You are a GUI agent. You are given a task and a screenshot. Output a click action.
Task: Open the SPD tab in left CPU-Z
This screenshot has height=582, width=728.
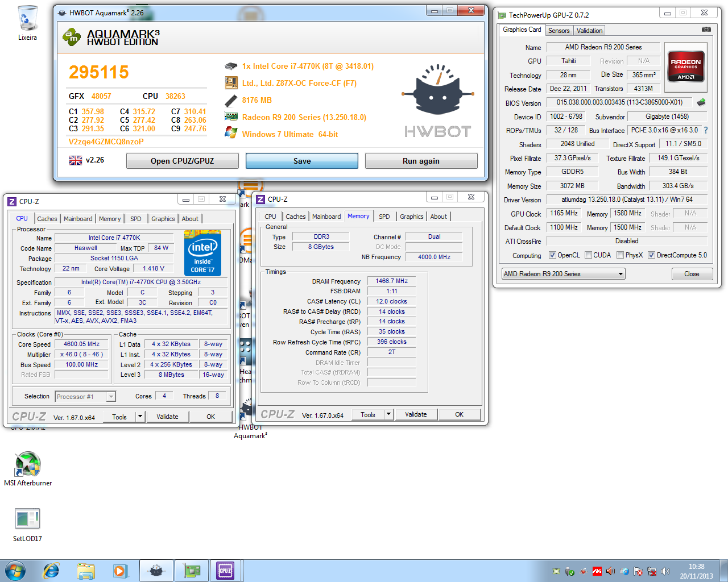[135, 219]
